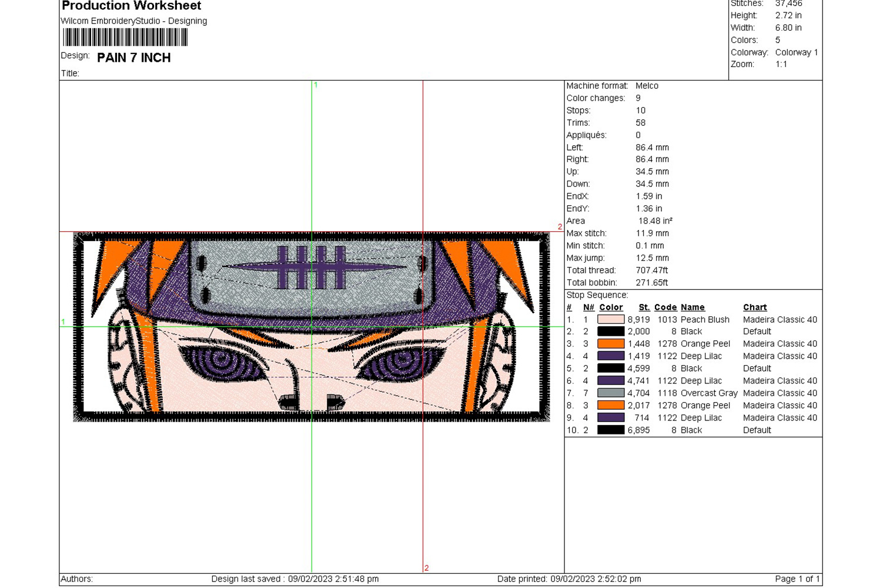Pick the Orange Peel swatch in stop 8

[x=610, y=406]
